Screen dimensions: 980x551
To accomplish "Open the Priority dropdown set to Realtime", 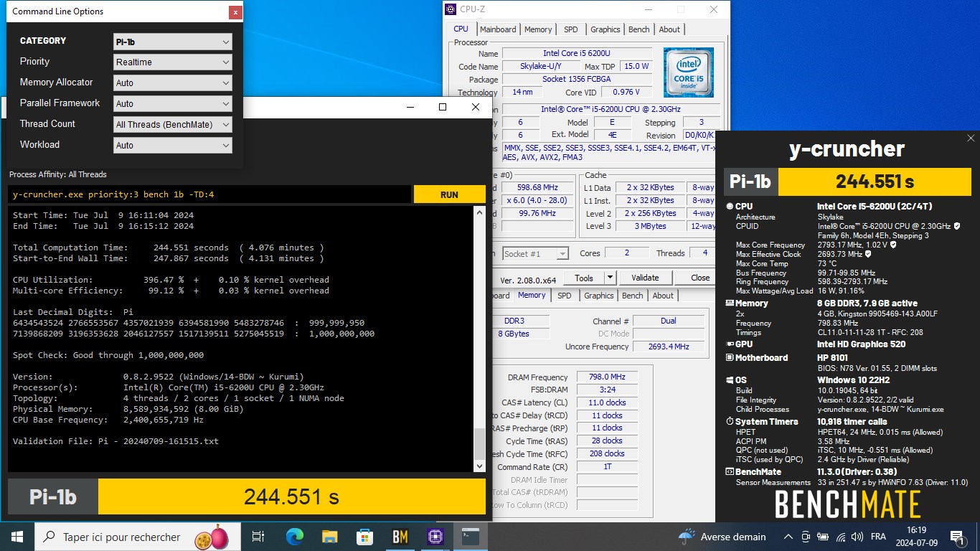I will 173,62.
